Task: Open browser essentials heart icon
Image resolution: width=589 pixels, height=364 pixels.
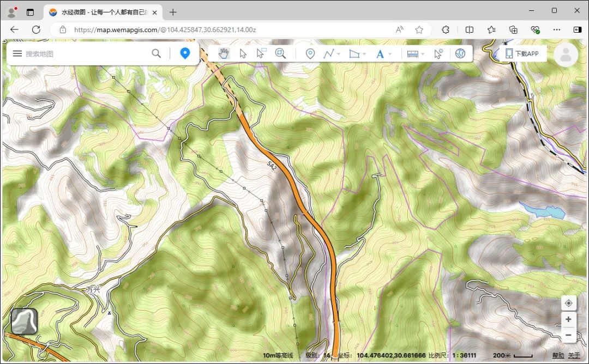Action: [x=536, y=29]
